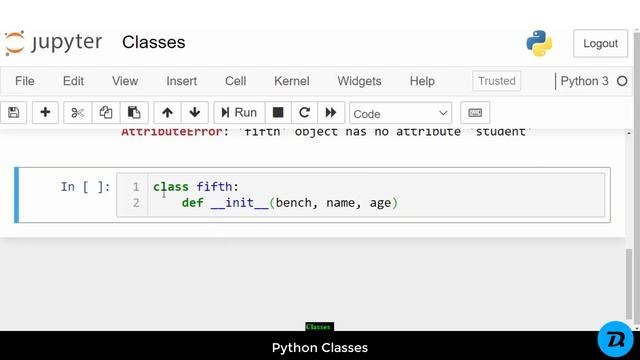The width and height of the screenshot is (640, 360).
Task: Copy selected cells with the copy icon
Action: 106,113
